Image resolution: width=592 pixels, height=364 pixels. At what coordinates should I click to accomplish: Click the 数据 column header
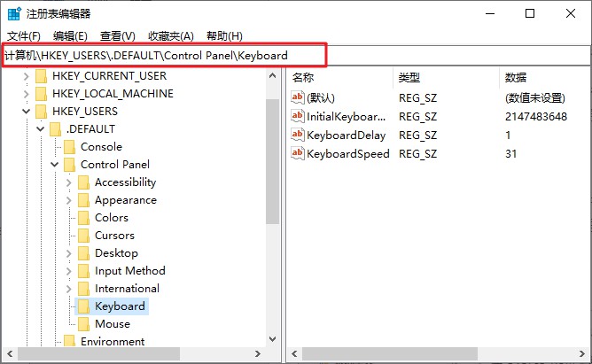[516, 78]
